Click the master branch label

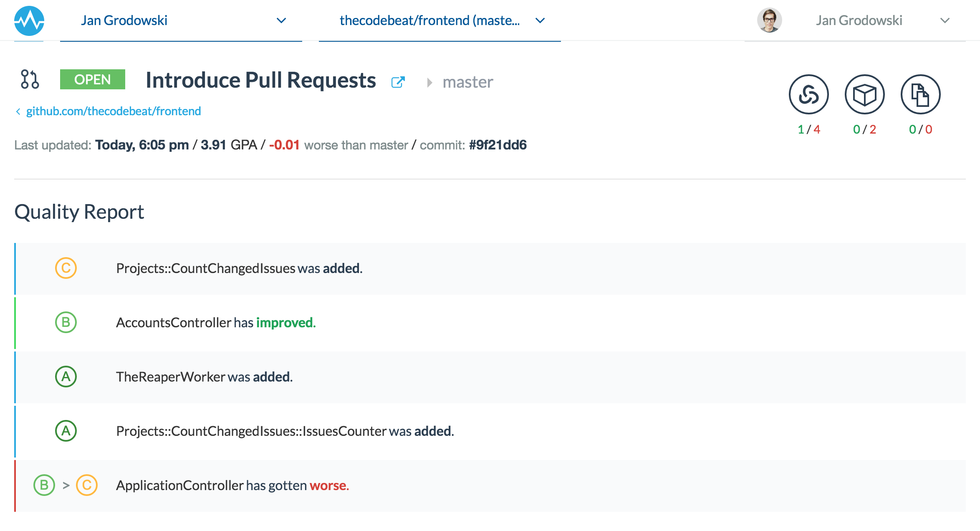(467, 82)
